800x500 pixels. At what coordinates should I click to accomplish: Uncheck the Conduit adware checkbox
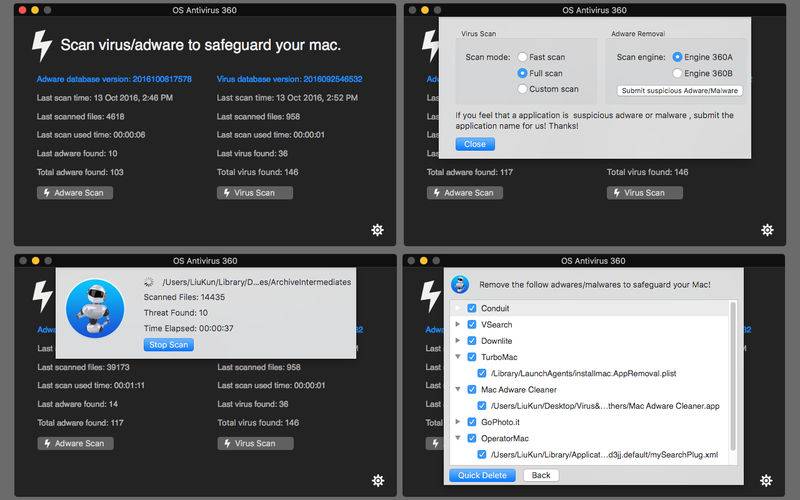pyautogui.click(x=472, y=308)
